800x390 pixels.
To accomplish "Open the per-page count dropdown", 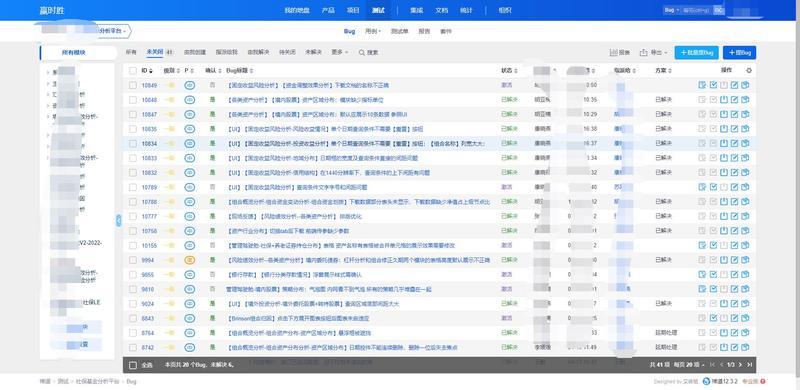I will pos(689,365).
